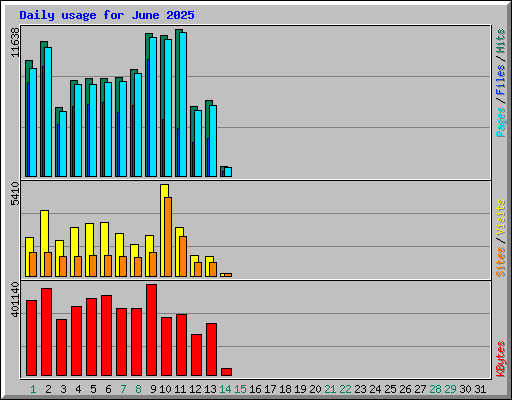
Task: Select the cyan 'Pages' legend label
Action: (x=501, y=122)
